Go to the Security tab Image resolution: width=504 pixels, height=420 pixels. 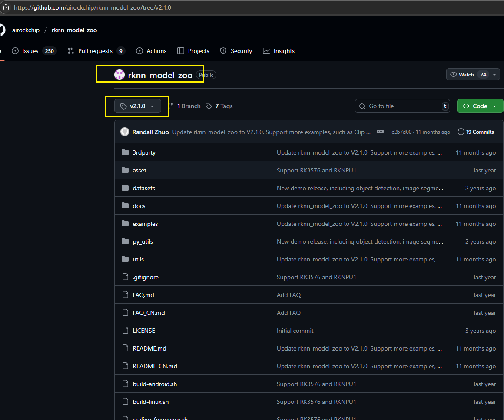(x=236, y=51)
